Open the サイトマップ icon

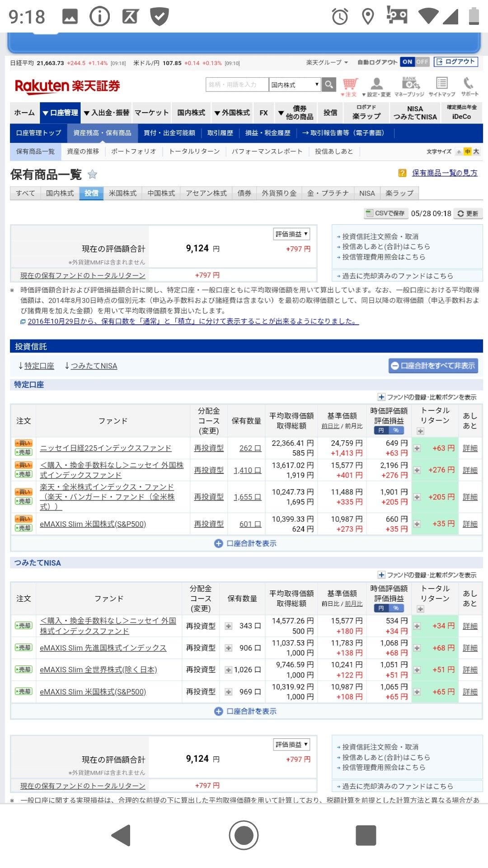(441, 87)
